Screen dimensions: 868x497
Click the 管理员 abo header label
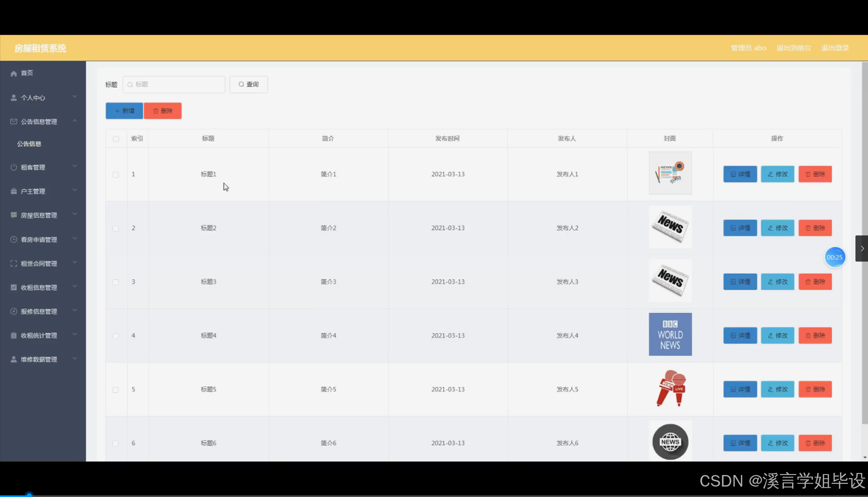(x=749, y=48)
